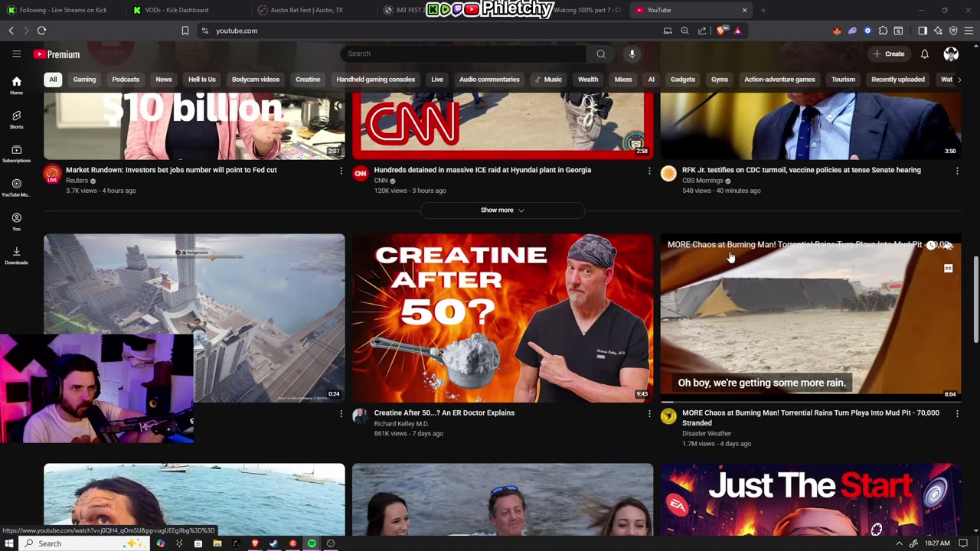980x551 pixels.
Task: Open the browser main menu
Action: pos(969,31)
